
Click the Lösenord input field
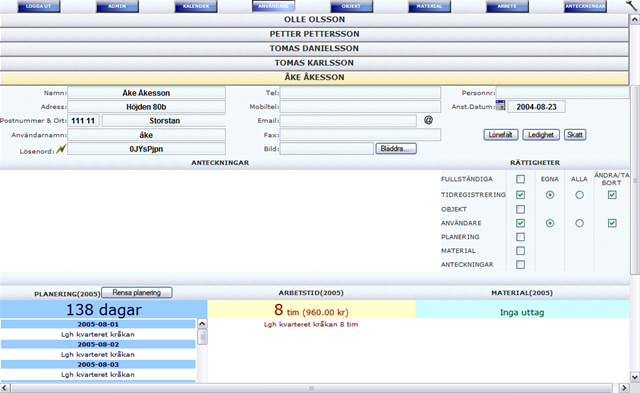click(146, 149)
